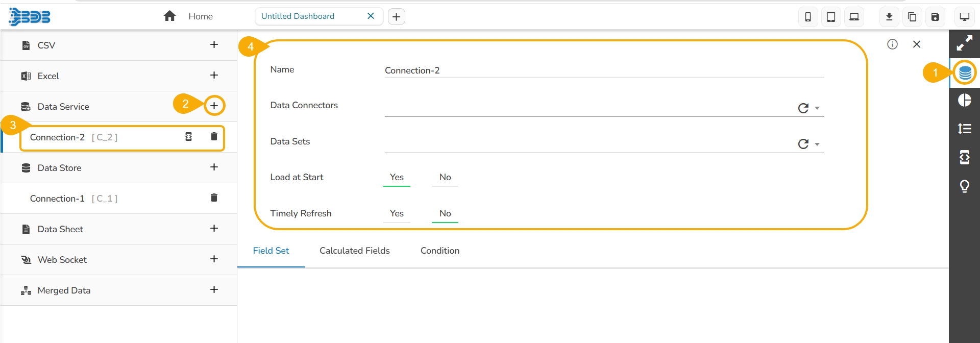Open the lightbulb icon in right sidebar
The width and height of the screenshot is (980, 343).
pyautogui.click(x=965, y=186)
